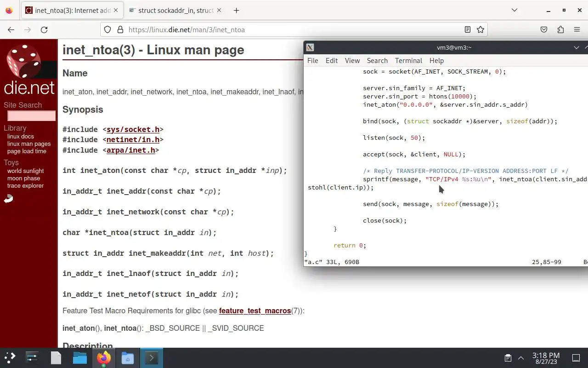588x368 pixels.
Task: Toggle reader view icon in address bar
Action: pyautogui.click(x=468, y=29)
